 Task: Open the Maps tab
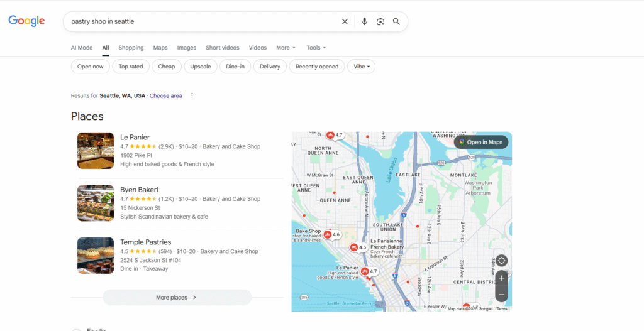160,48
